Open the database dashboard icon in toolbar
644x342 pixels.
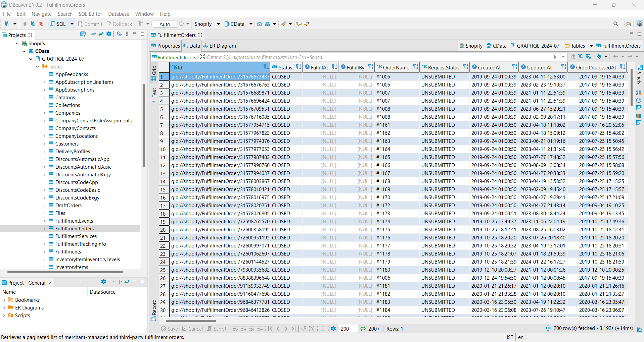tap(260, 24)
